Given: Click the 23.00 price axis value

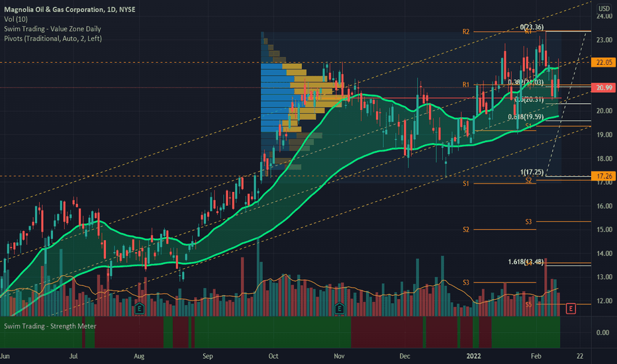Looking at the screenshot, I should [604, 40].
